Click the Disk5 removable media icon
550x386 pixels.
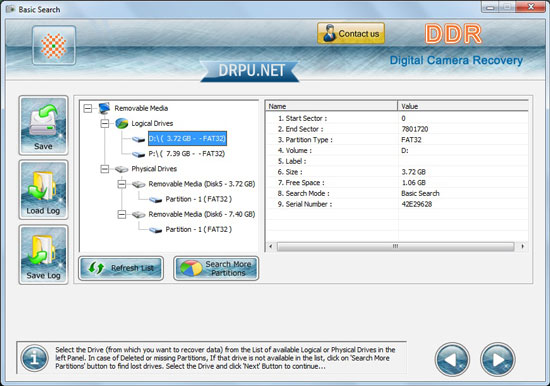139,184
